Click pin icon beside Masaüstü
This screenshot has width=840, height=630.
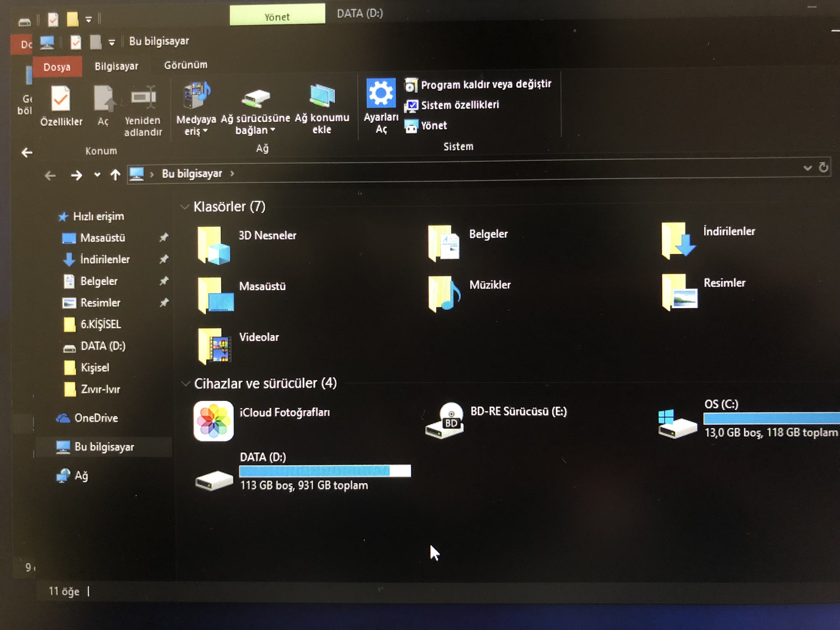tap(164, 238)
